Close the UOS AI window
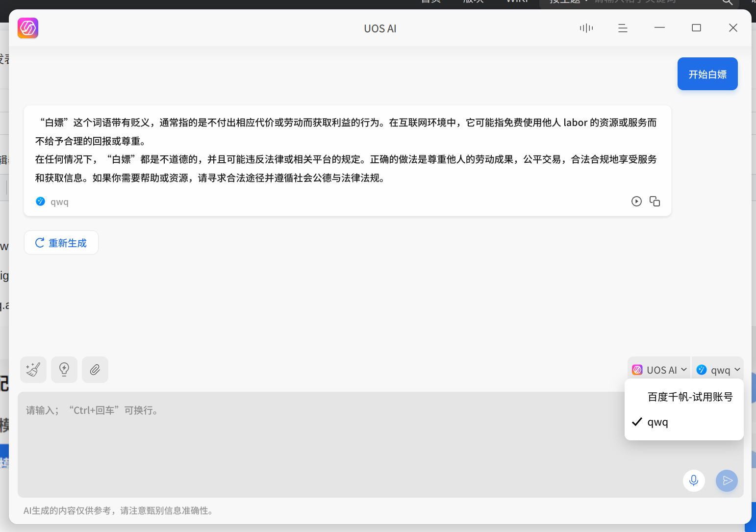This screenshot has width=756, height=532. click(x=733, y=28)
